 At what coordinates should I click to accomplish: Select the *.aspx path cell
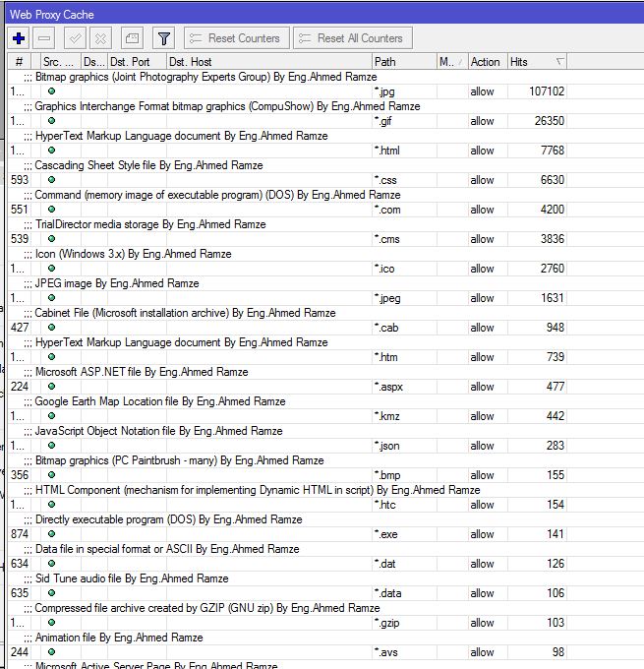click(404, 387)
